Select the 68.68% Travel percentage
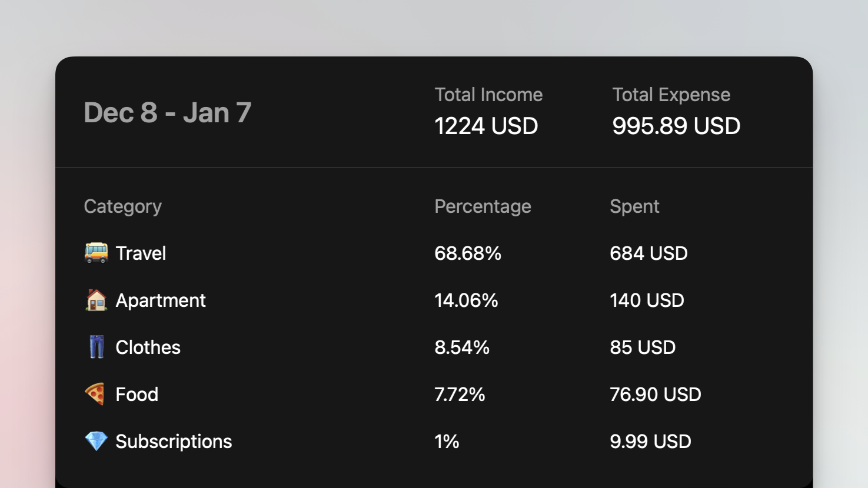Image resolution: width=868 pixels, height=488 pixels. click(x=468, y=253)
